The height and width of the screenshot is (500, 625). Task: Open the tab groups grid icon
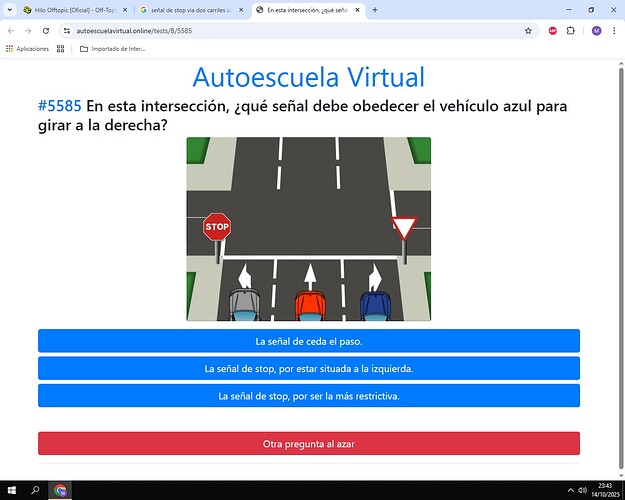pos(61,49)
